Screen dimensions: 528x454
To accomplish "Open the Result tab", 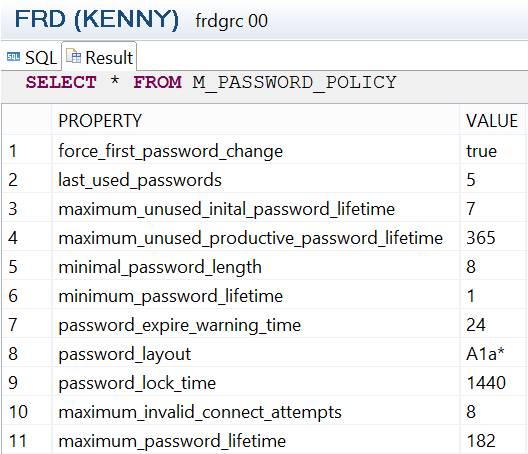I will (x=99, y=57).
